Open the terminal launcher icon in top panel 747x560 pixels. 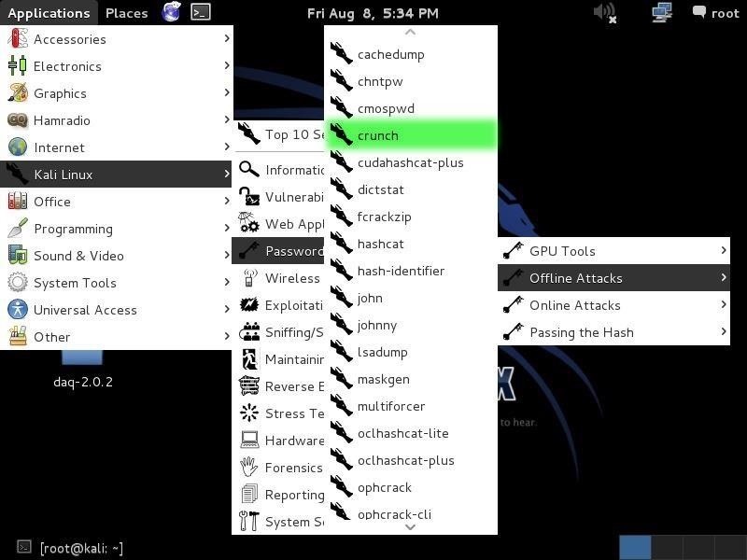pos(201,12)
